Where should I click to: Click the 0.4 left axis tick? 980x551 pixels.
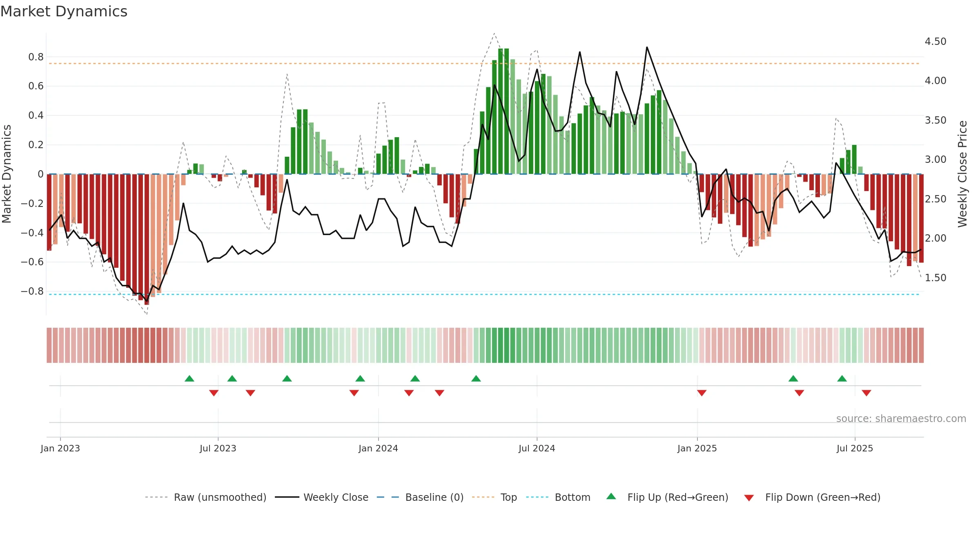coord(36,116)
